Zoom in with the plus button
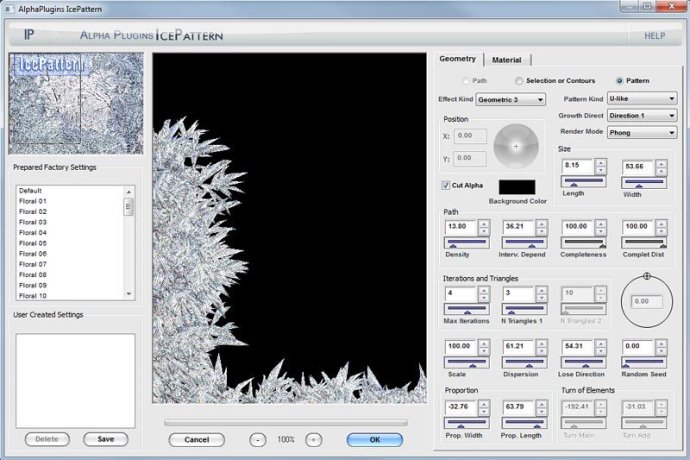690x460 pixels. 313,440
